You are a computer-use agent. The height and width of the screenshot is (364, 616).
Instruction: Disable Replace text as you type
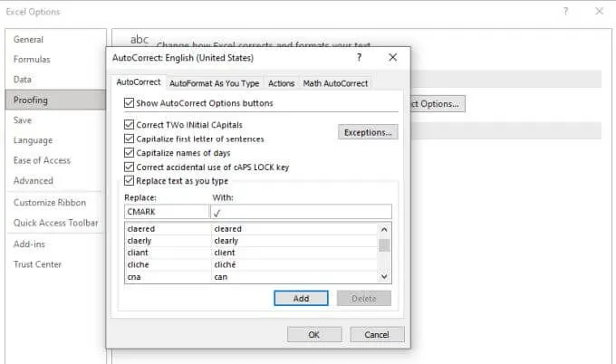point(129,180)
